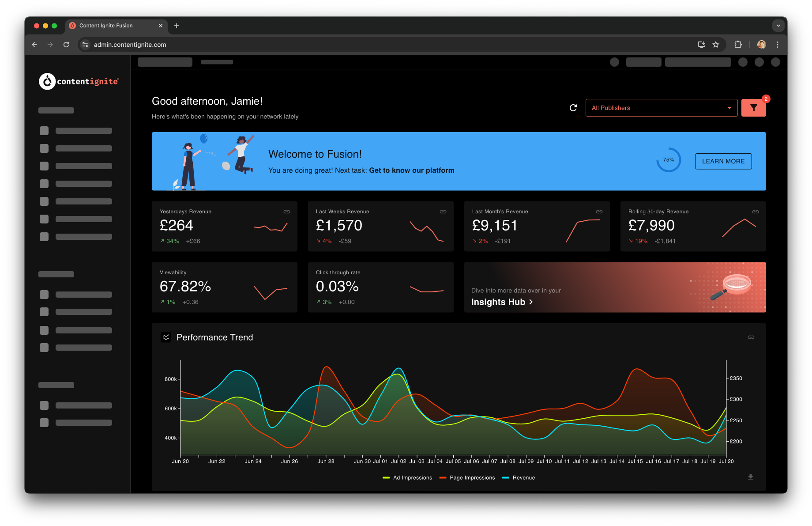Screen dimensions: 812x526
Task: Click the Click through rate 0.03% value
Action: click(337, 287)
